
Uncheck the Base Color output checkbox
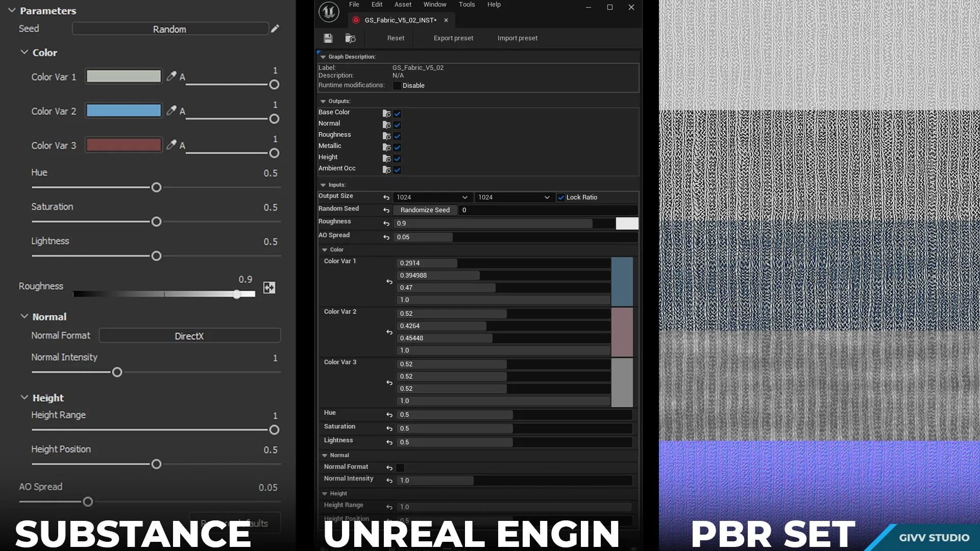[397, 114]
